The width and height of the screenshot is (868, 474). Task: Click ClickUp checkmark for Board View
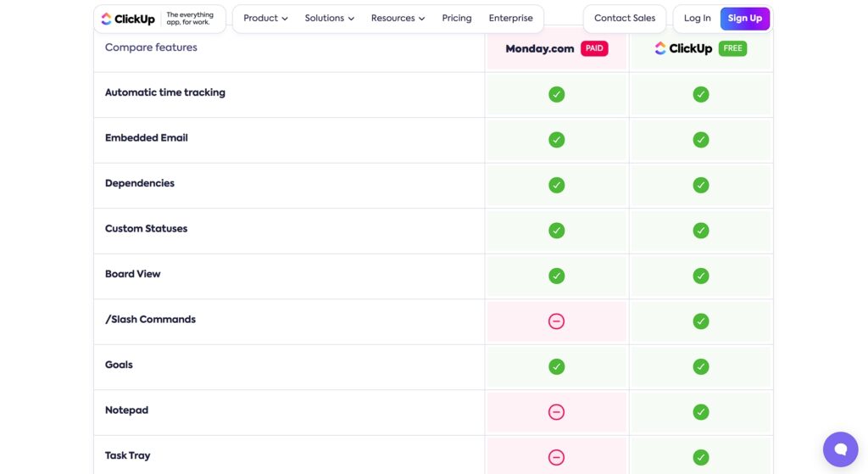point(701,276)
